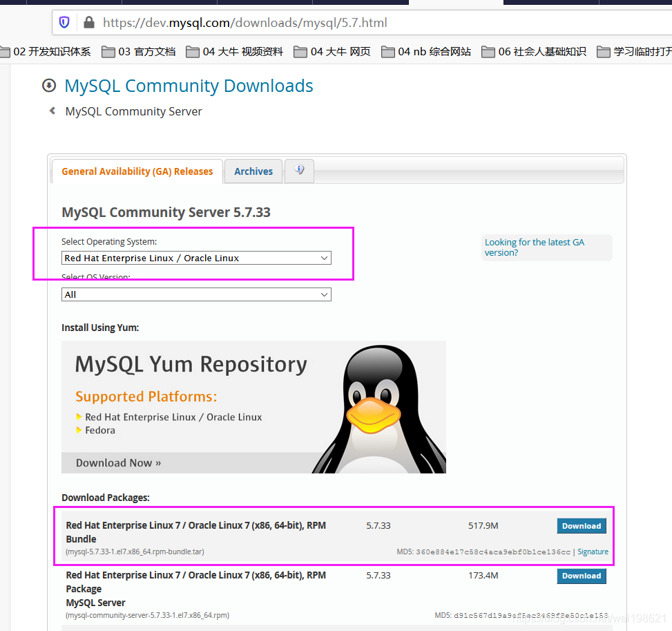Click the shield tracking protection icon
Viewport: 672px width, 631px height.
click(64, 22)
